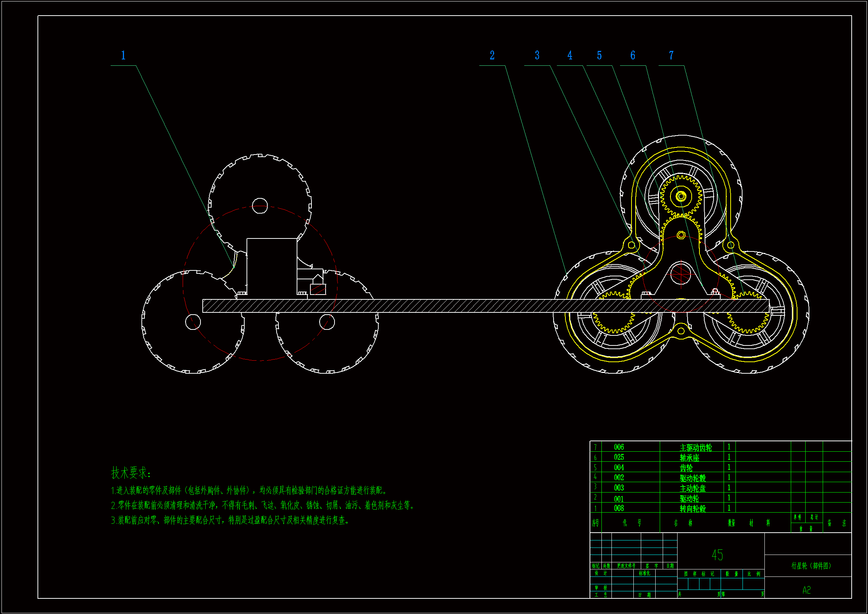Select the balloon label 3
This screenshot has width=868, height=614.
[x=537, y=56]
